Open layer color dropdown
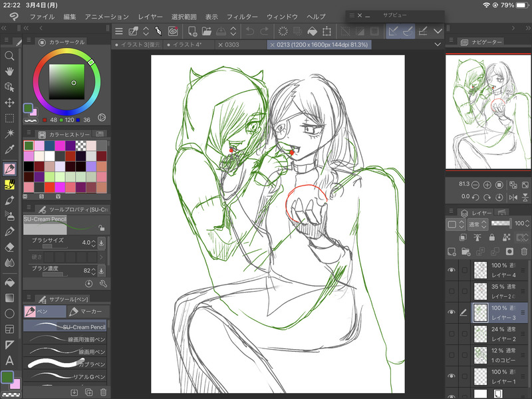The image size is (532, 399). tap(455, 224)
